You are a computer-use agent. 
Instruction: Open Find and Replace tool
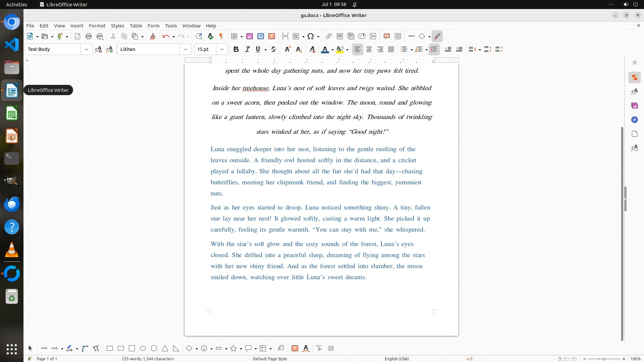click(x=199, y=37)
